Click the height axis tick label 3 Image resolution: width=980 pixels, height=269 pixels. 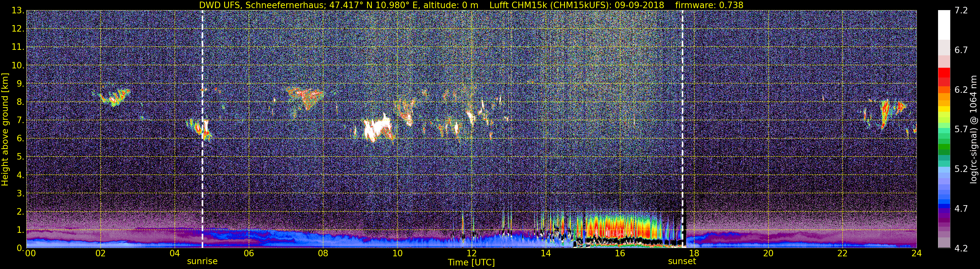tap(20, 193)
